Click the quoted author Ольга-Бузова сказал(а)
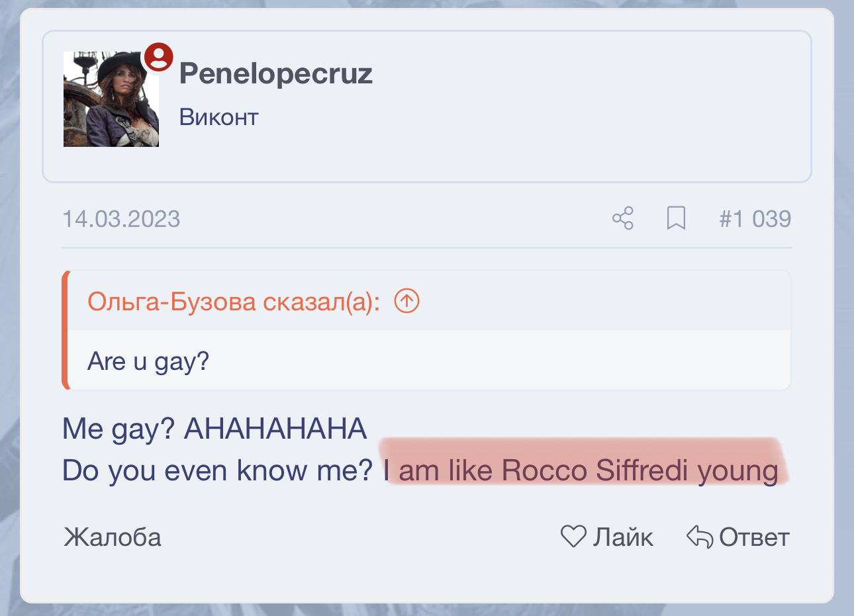The height and width of the screenshot is (616, 854). tap(234, 302)
